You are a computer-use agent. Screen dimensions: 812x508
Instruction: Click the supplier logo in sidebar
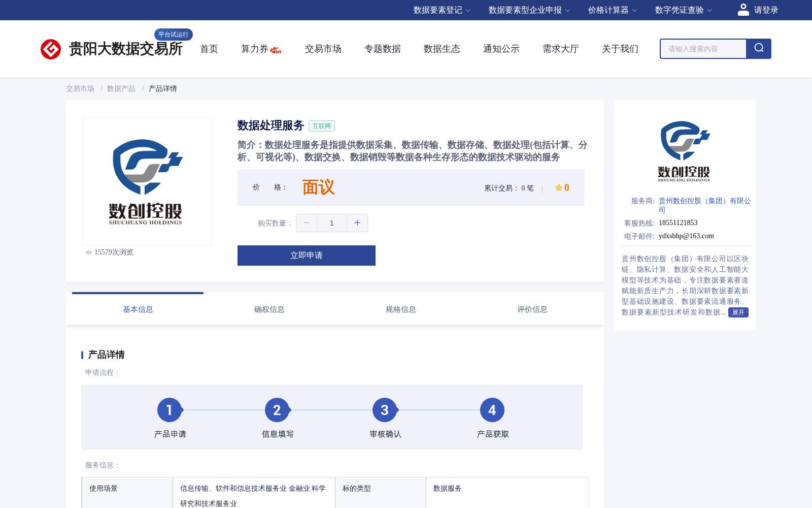[x=685, y=151]
